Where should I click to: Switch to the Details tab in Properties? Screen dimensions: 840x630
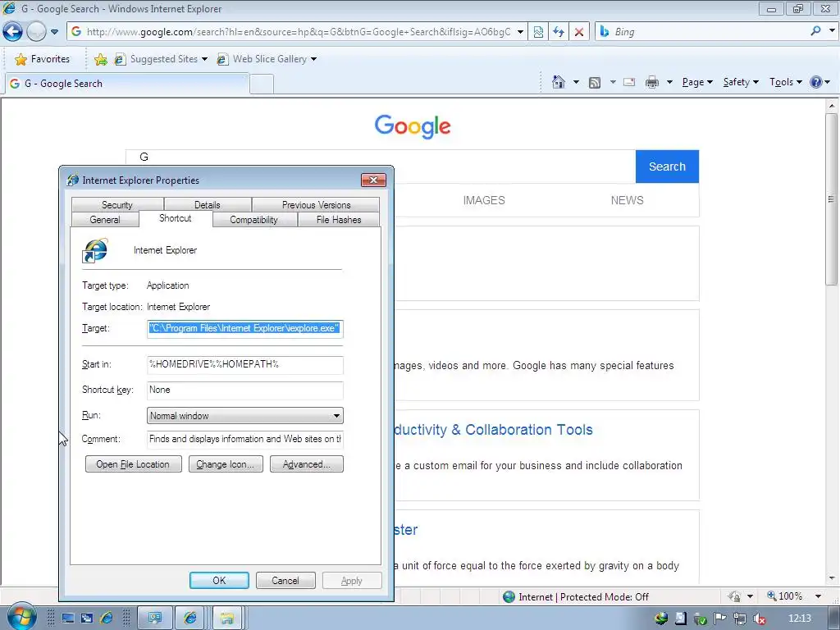tap(208, 204)
